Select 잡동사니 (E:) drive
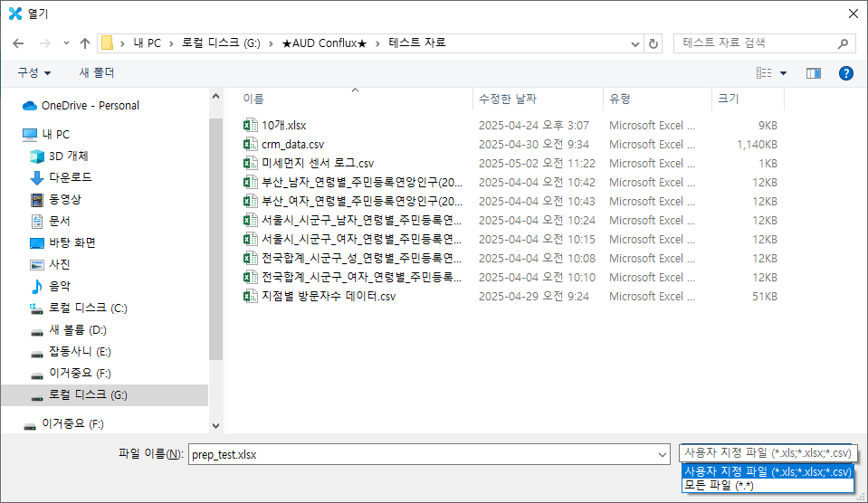The image size is (868, 503). [x=70, y=351]
